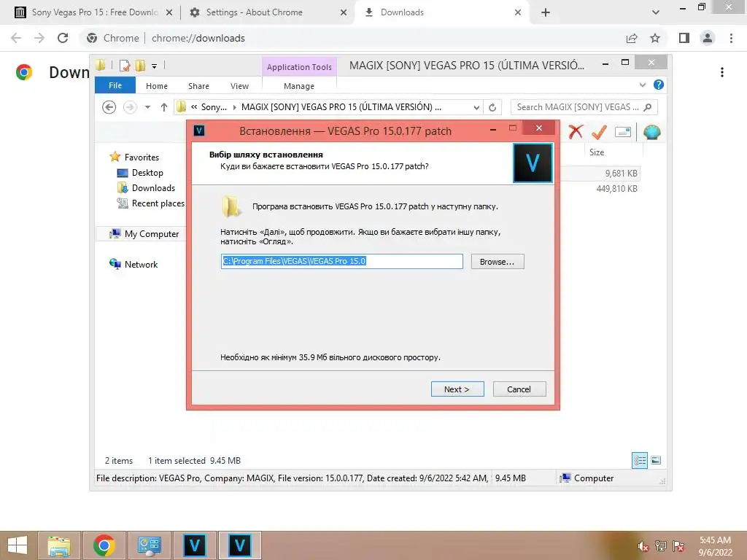The image size is (747, 560).
Task: Select Network in navigation pane
Action: pyautogui.click(x=133, y=264)
